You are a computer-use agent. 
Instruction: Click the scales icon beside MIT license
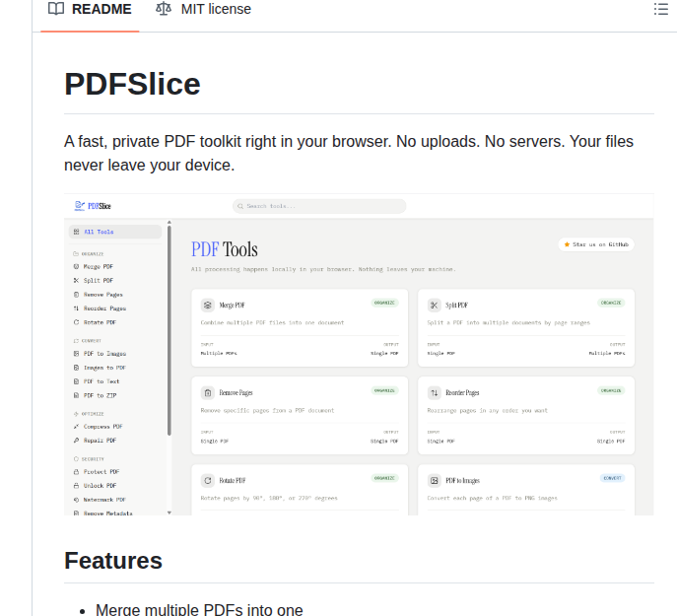coord(164,9)
